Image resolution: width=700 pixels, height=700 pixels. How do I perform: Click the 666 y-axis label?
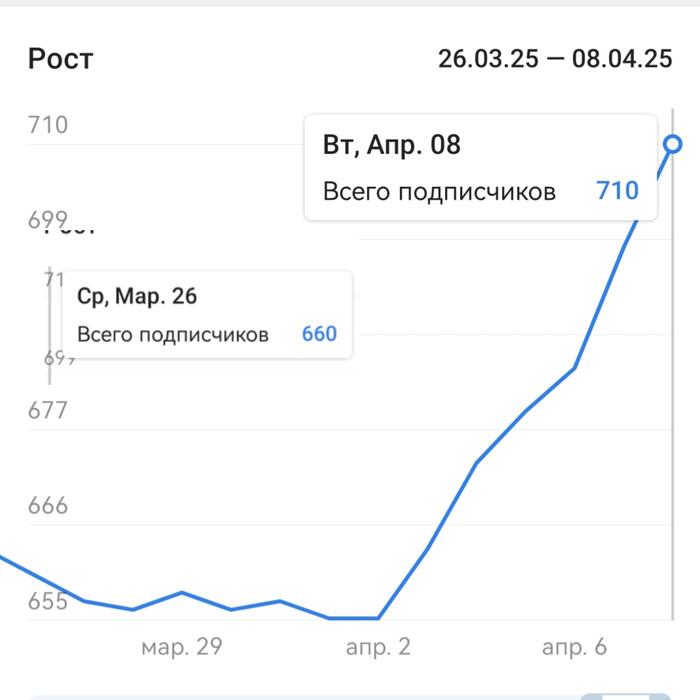click(48, 505)
